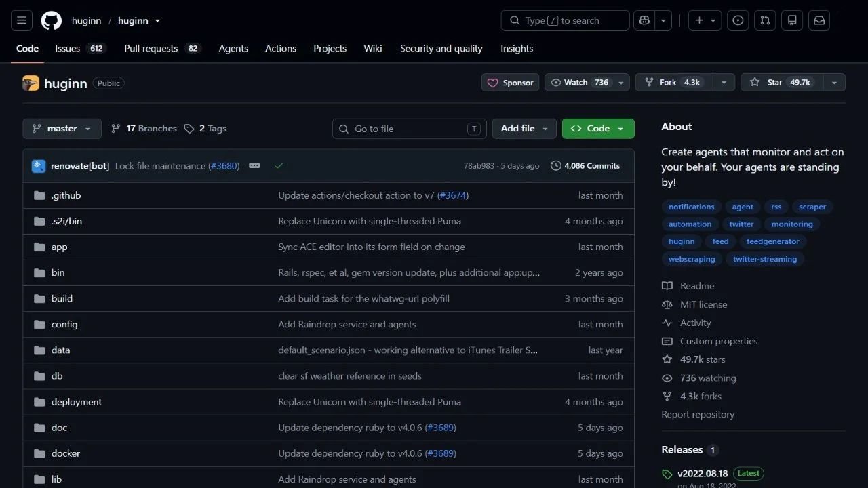868x488 pixels.
Task: Open the Actions tab
Action: (x=281, y=49)
